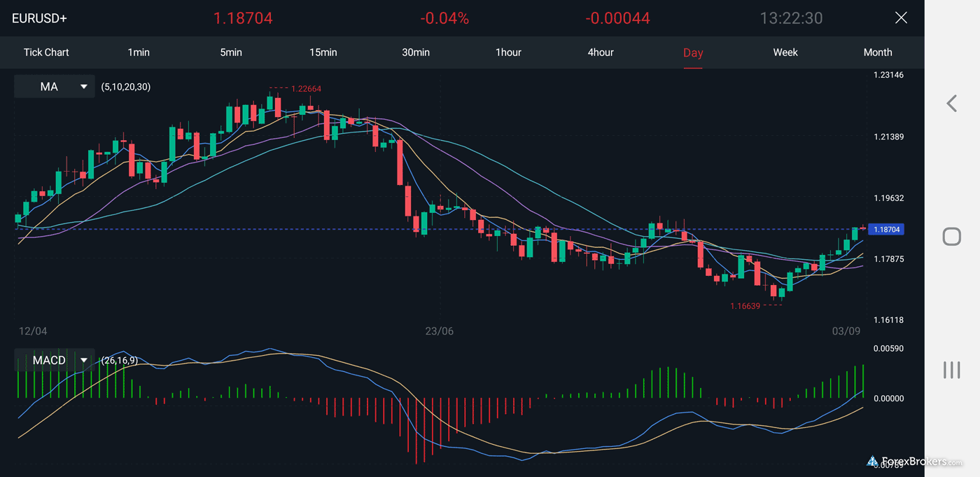This screenshot has height=477, width=980.
Task: Select the 4hour timeframe
Action: (x=601, y=53)
